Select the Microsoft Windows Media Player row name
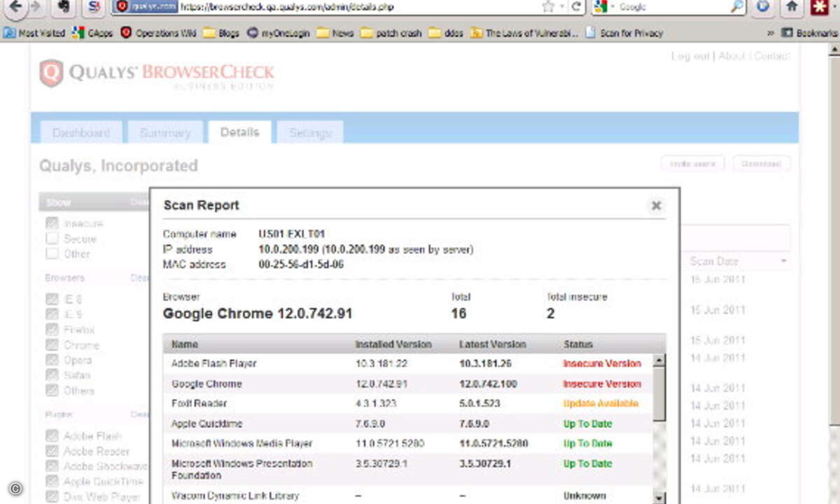Screen dimensions: 840x504 pyautogui.click(x=242, y=443)
